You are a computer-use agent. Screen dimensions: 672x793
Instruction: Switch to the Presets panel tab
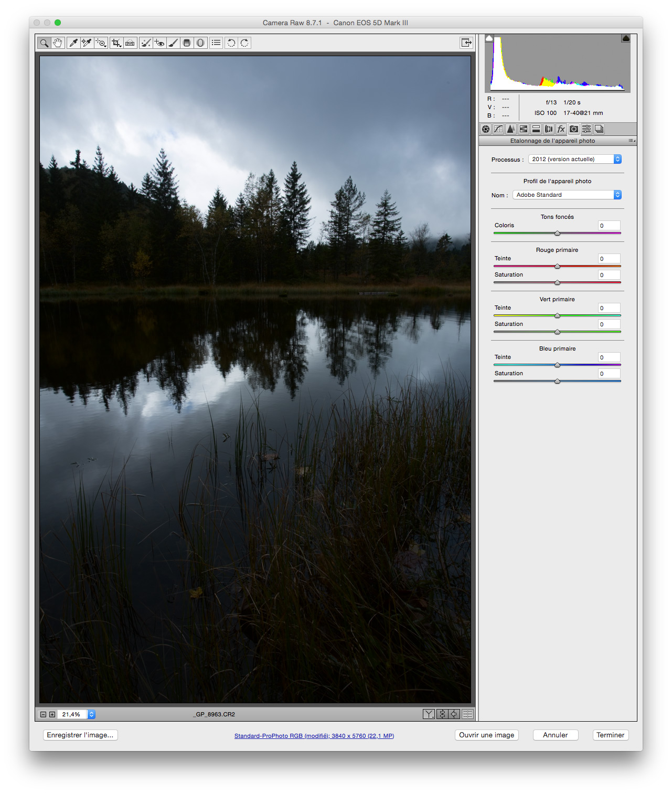(x=586, y=129)
